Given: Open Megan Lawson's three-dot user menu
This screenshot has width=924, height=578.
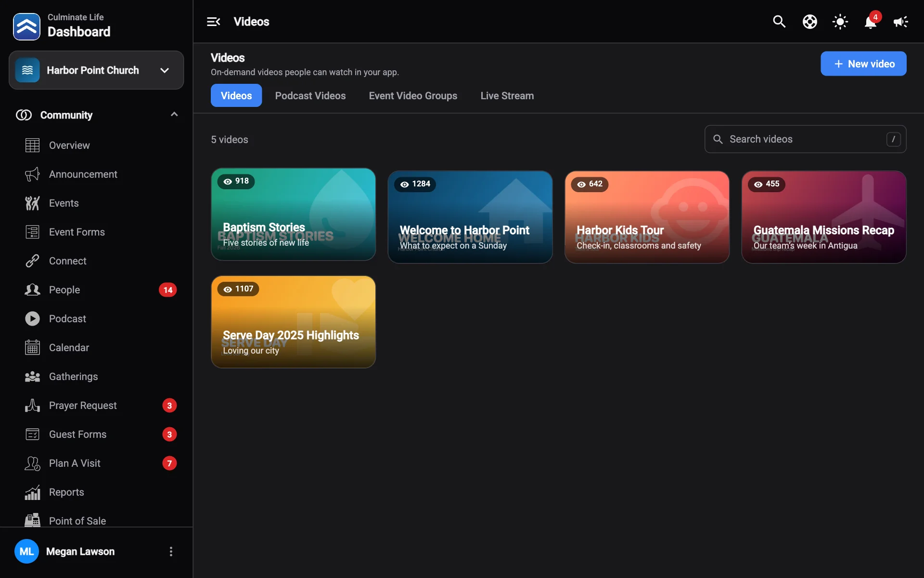Looking at the screenshot, I should pyautogui.click(x=171, y=552).
